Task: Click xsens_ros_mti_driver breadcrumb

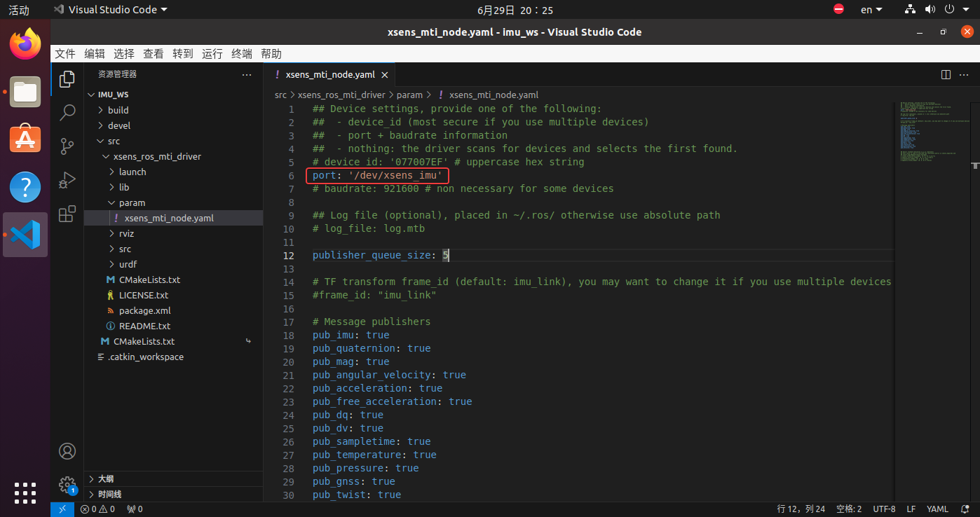Action: (x=341, y=95)
